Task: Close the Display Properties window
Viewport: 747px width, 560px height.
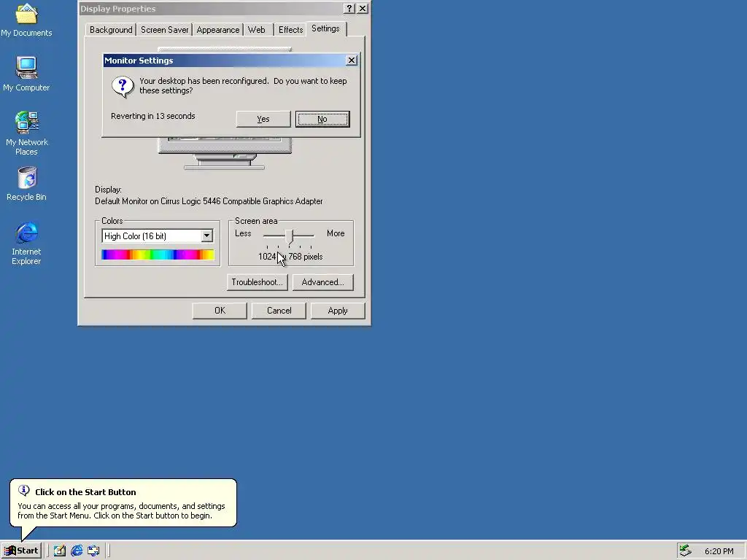Action: (363, 9)
